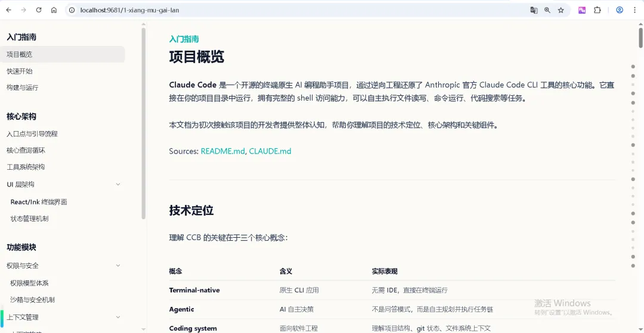Click the README.md source link
Image resolution: width=644 pixels, height=333 pixels.
[x=223, y=151]
